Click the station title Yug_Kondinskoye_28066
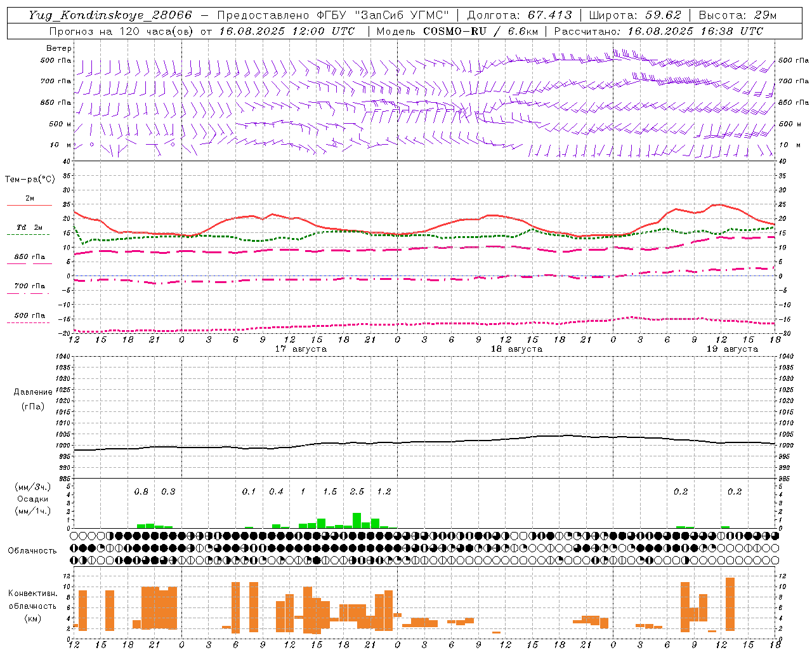 click(x=110, y=15)
